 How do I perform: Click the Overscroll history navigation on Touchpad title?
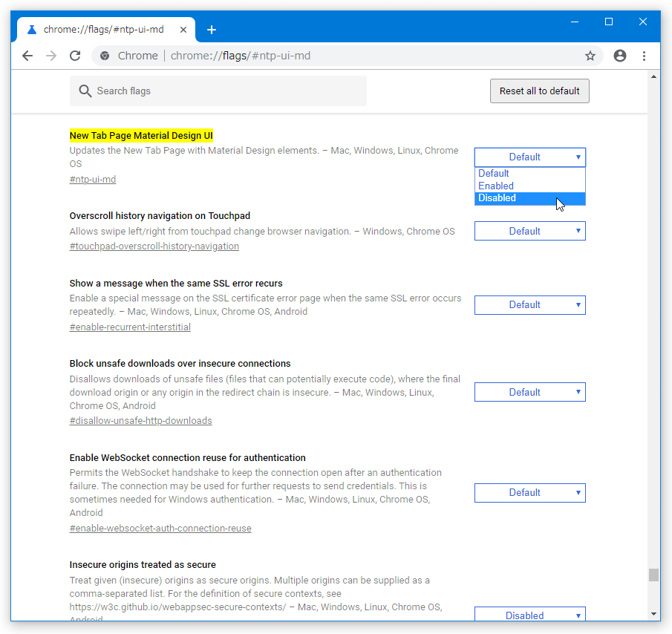click(x=160, y=216)
